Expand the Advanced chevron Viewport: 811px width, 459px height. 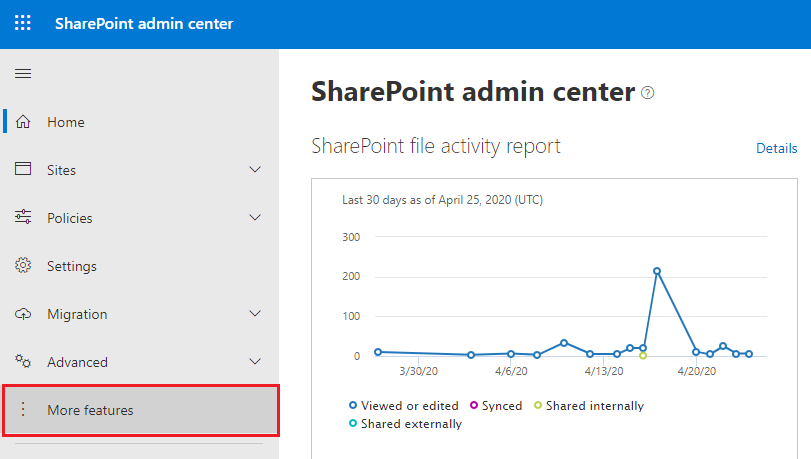click(x=255, y=361)
